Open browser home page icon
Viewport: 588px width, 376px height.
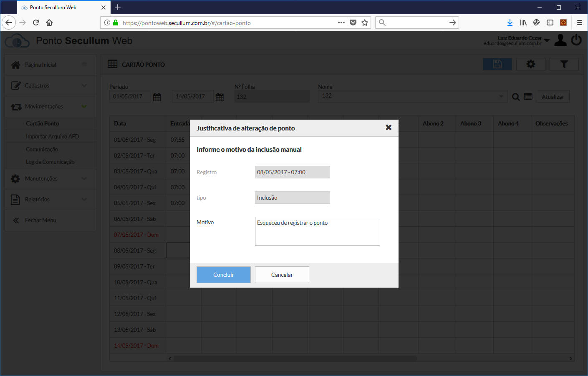point(49,23)
